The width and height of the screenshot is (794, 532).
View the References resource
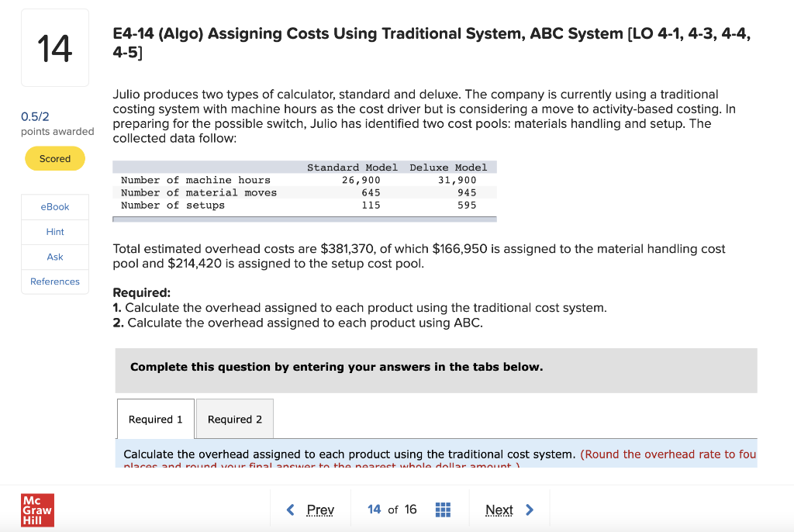coord(54,282)
